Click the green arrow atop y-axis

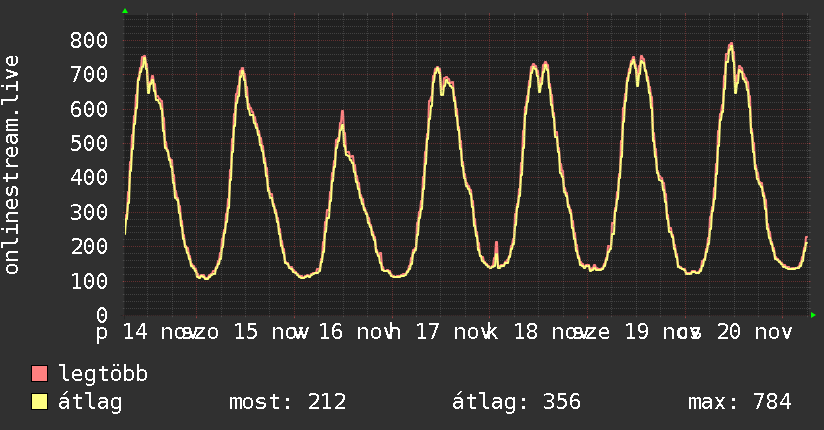pos(125,11)
